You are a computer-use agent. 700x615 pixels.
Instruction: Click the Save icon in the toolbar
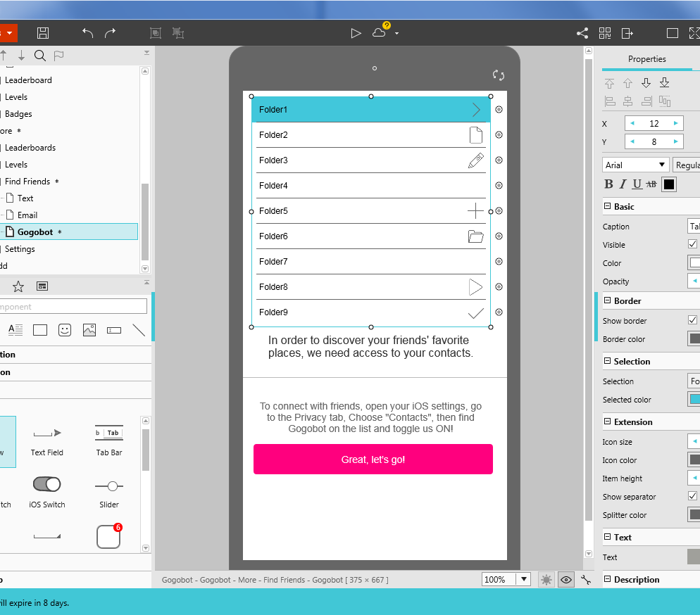pos(43,33)
